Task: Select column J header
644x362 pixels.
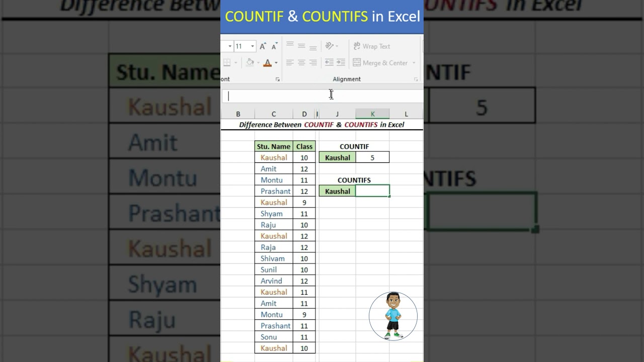Action: click(x=337, y=114)
